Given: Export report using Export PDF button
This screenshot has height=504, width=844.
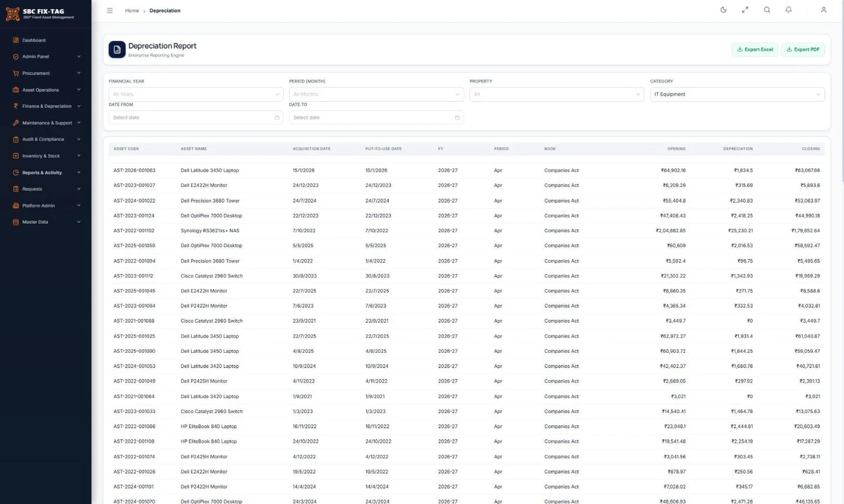Looking at the screenshot, I should pos(803,50).
